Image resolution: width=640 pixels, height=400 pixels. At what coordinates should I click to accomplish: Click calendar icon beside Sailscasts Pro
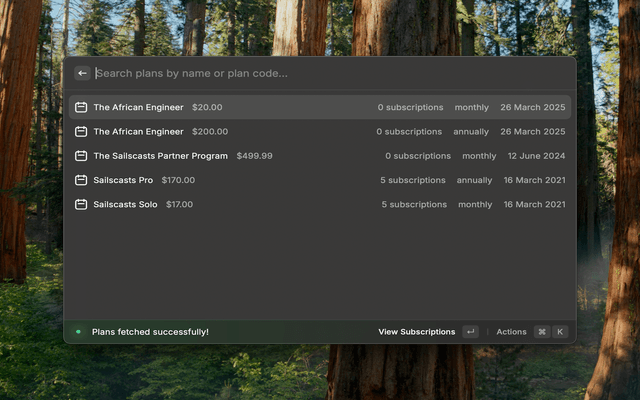(81, 180)
